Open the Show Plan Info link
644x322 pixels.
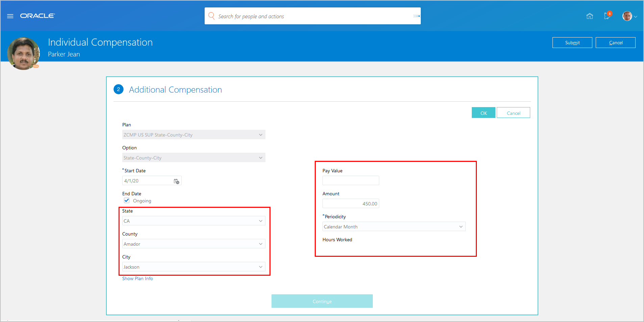[137, 278]
